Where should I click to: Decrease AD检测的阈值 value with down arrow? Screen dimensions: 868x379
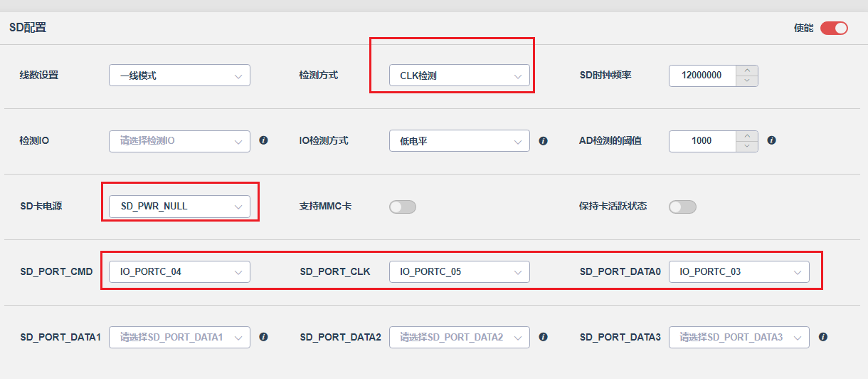click(746, 146)
